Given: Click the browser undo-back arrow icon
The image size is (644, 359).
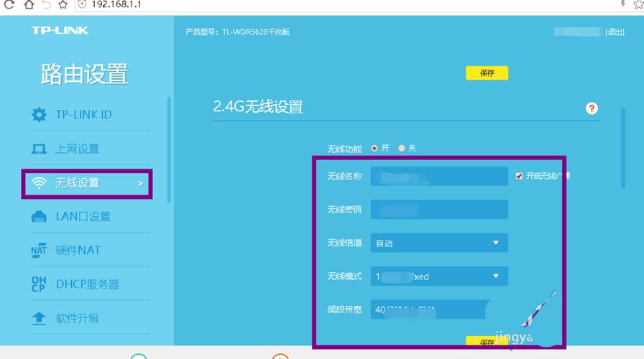Looking at the screenshot, I should tap(47, 4).
